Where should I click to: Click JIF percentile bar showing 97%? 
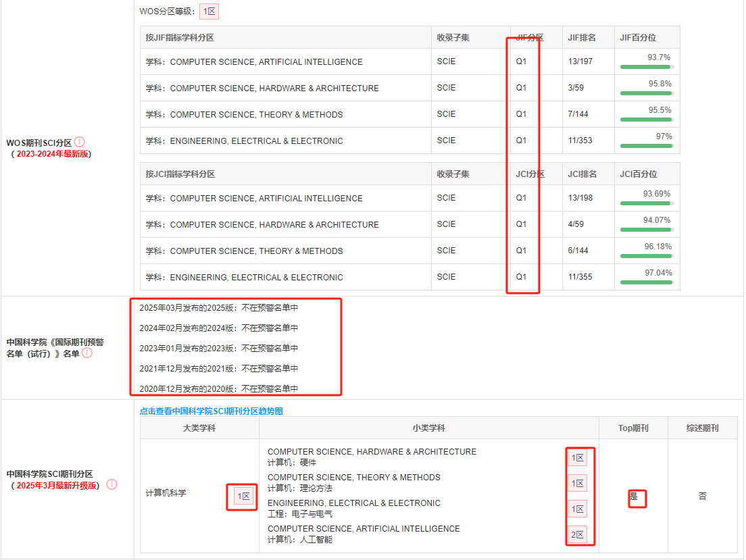(647, 146)
